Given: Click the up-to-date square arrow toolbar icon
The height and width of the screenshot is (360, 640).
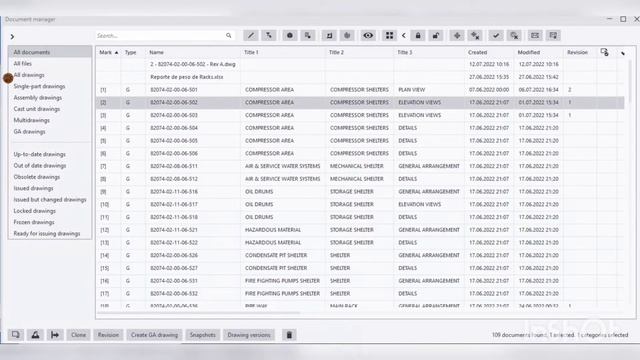Looking at the screenshot, I should click(329, 36).
